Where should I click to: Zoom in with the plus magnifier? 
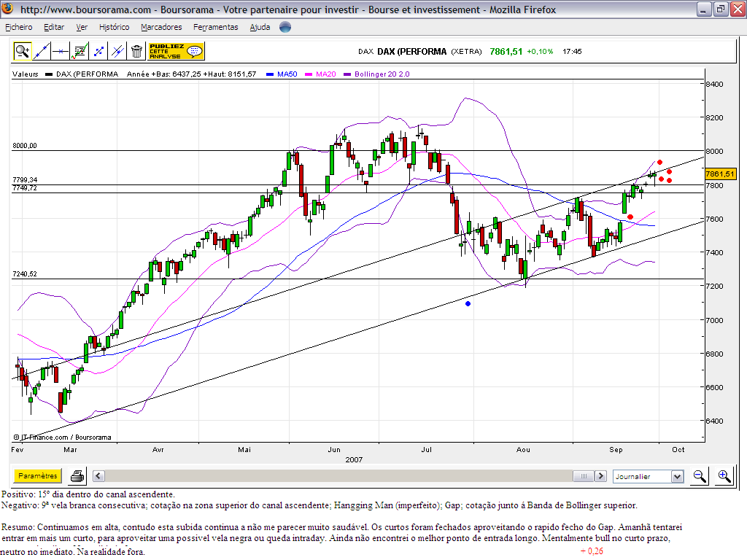click(x=724, y=475)
